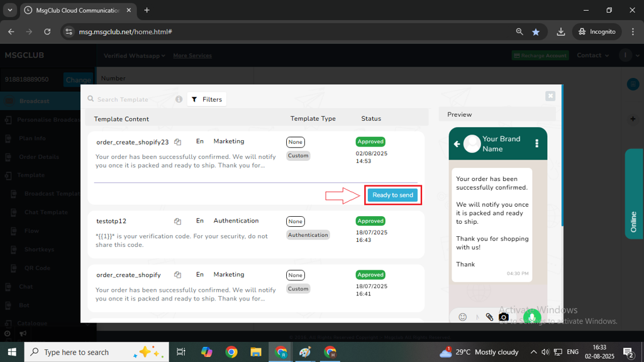Click the site information icon

pos(69,31)
